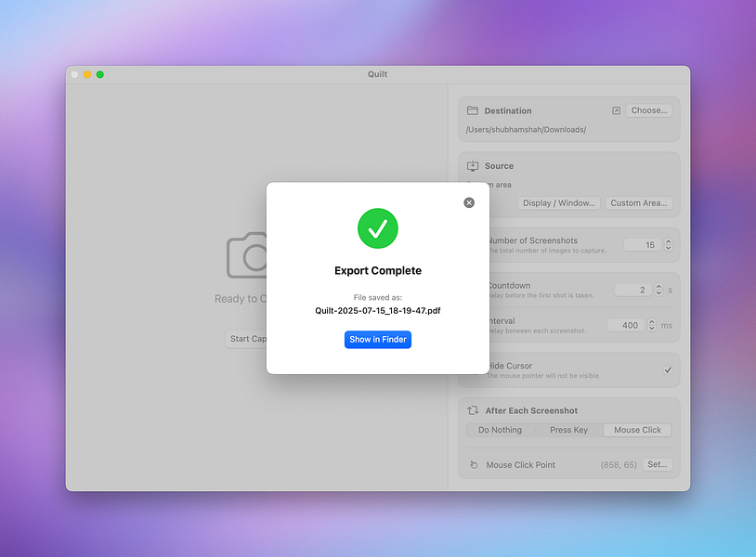This screenshot has height=557, width=756.
Task: Click the Source display icon
Action: (x=473, y=166)
